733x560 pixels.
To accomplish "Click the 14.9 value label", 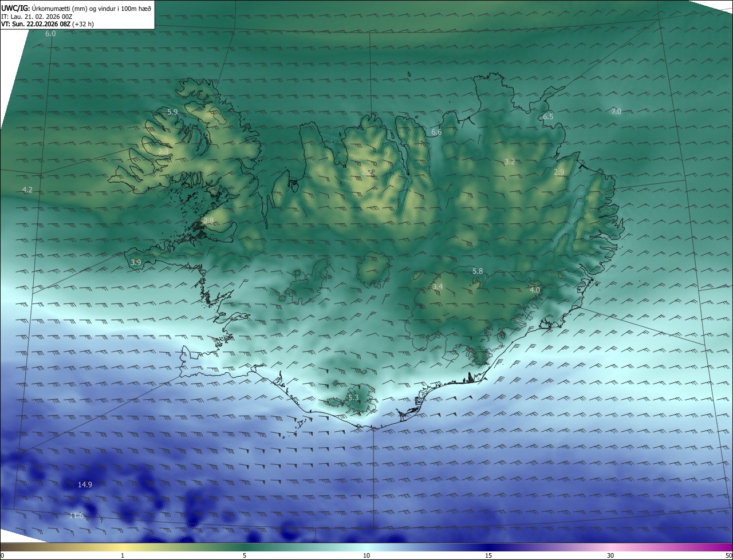I will click(x=85, y=484).
